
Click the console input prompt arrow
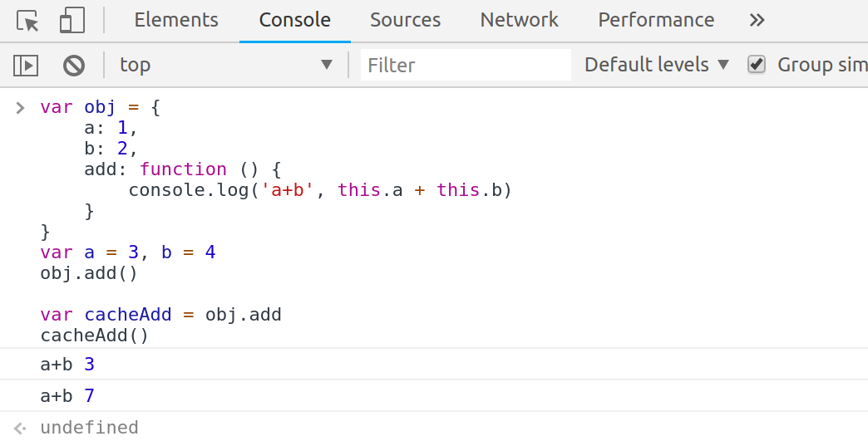tap(21, 107)
